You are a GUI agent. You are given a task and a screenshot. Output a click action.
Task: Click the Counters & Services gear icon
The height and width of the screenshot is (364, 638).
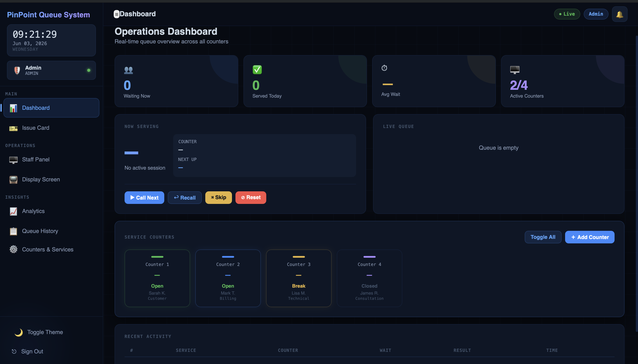click(x=13, y=249)
